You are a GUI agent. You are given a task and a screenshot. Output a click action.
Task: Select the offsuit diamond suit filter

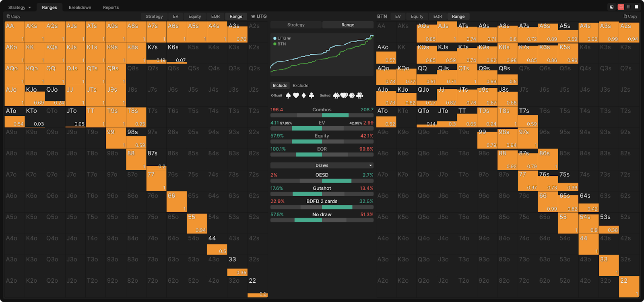pos(304,95)
